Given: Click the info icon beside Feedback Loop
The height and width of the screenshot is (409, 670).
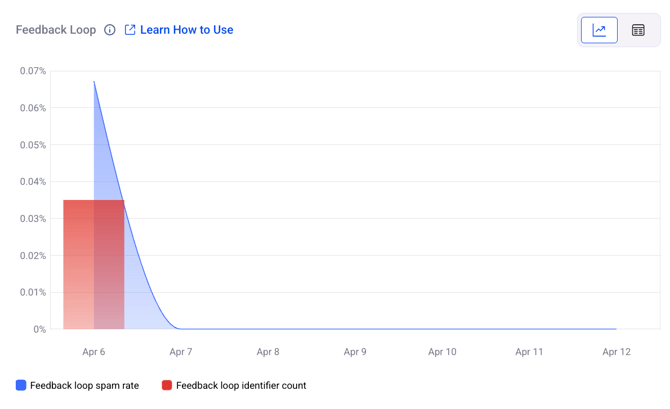Looking at the screenshot, I should pos(110,30).
